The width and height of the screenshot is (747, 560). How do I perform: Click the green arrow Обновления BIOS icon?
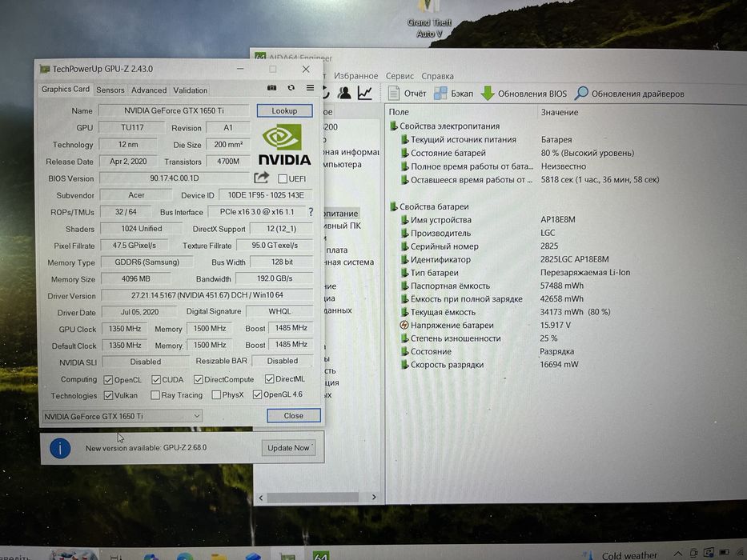pos(488,94)
